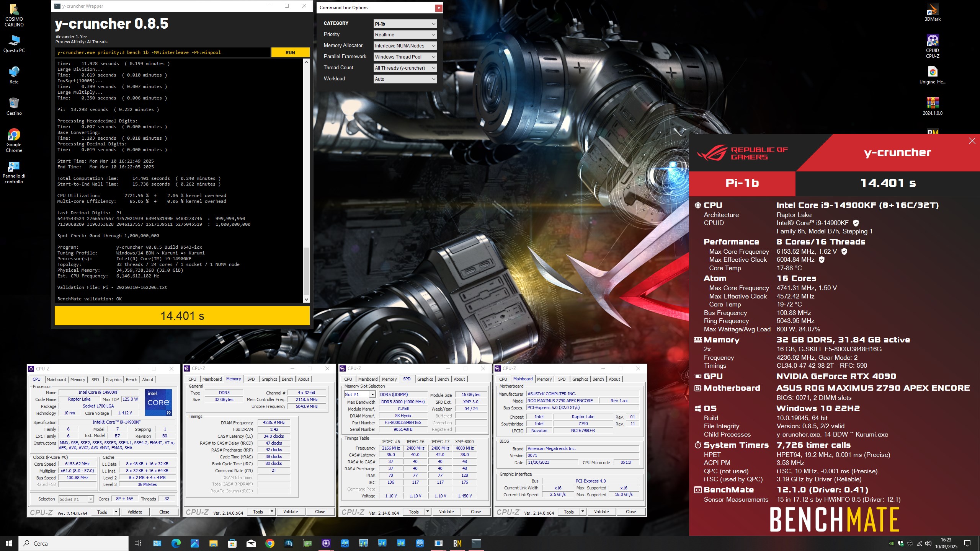This screenshot has height=551, width=980.
Task: Open the NVIDIA tray icon
Action: [x=891, y=543]
